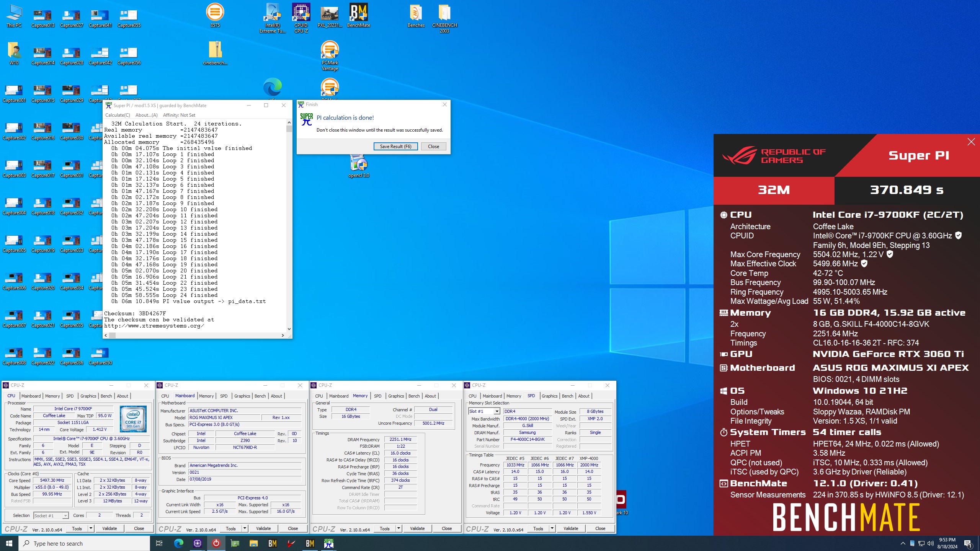Open Memory tab in second CPU-Z window
This screenshot has width=980, height=551.
[x=206, y=396]
